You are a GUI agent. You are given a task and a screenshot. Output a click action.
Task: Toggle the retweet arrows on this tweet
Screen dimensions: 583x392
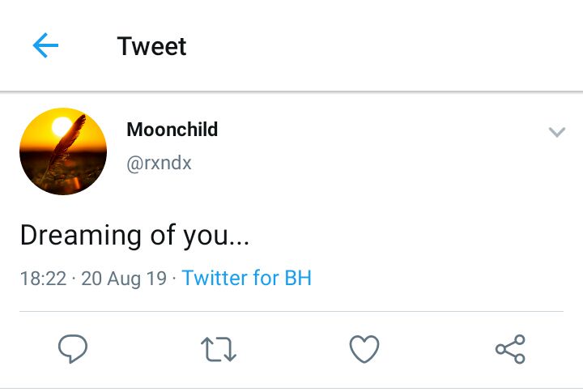[x=219, y=349]
